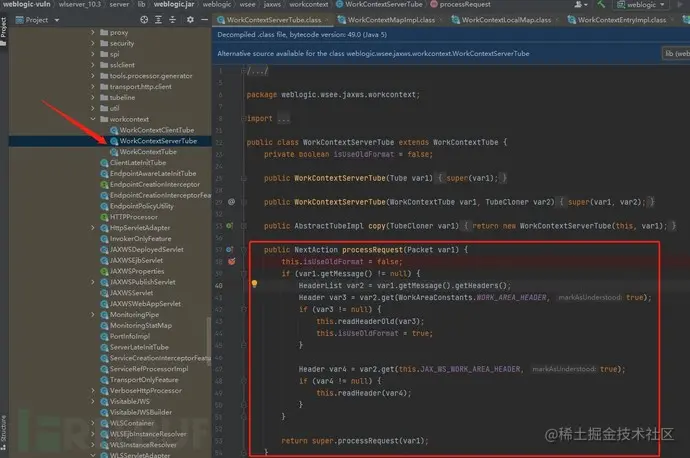Click the Select Opened File target icon

(144, 20)
